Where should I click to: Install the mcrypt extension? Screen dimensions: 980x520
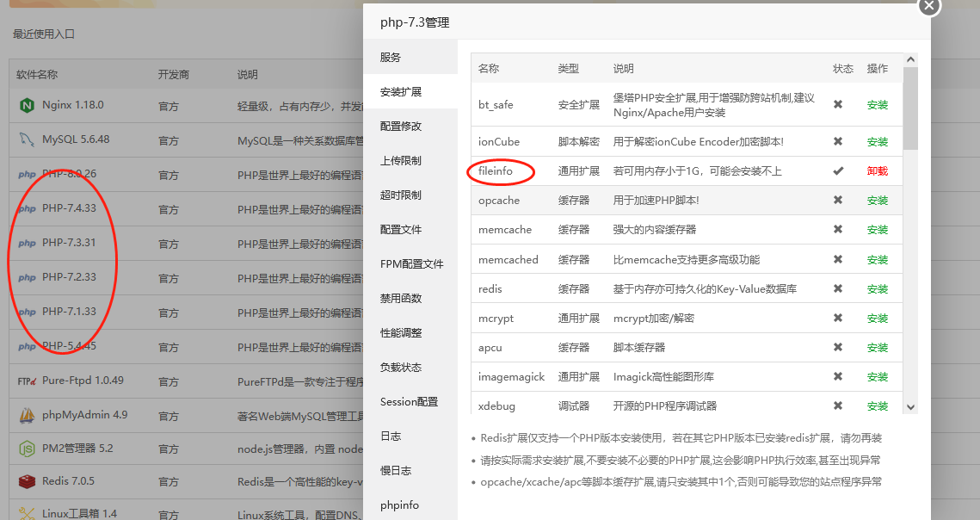tap(878, 319)
